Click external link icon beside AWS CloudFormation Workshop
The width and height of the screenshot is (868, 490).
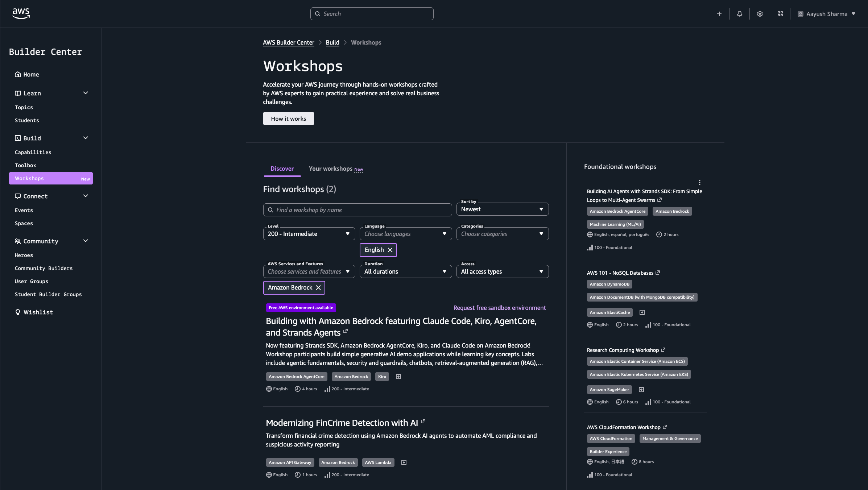[x=665, y=427]
